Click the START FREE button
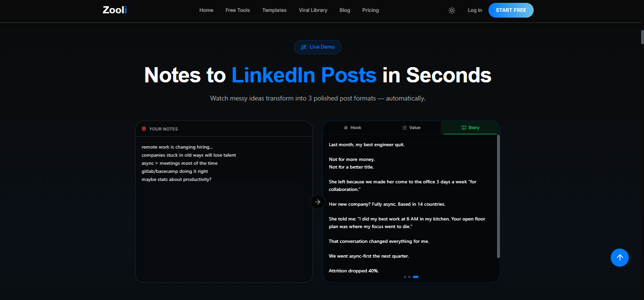The width and height of the screenshot is (644, 300). point(511,10)
